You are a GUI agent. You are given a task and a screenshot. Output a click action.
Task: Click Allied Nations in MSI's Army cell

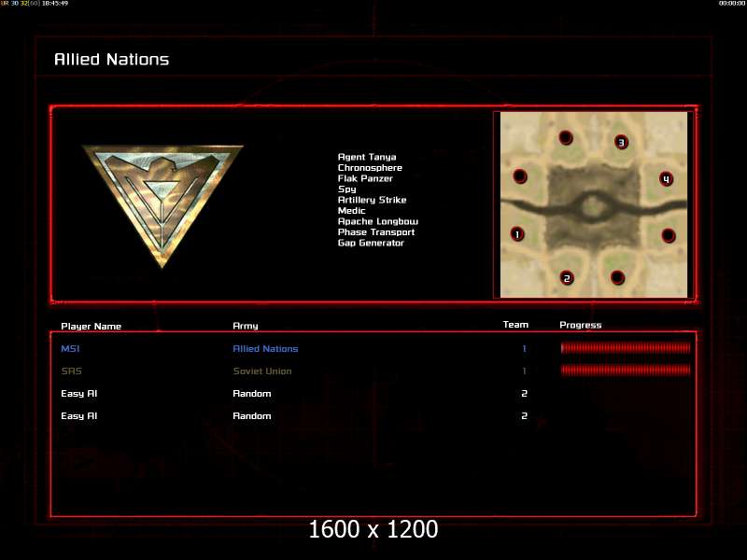(265, 348)
